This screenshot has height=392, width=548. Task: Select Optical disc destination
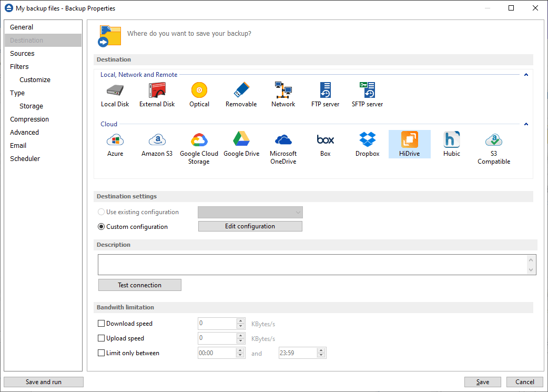(199, 95)
